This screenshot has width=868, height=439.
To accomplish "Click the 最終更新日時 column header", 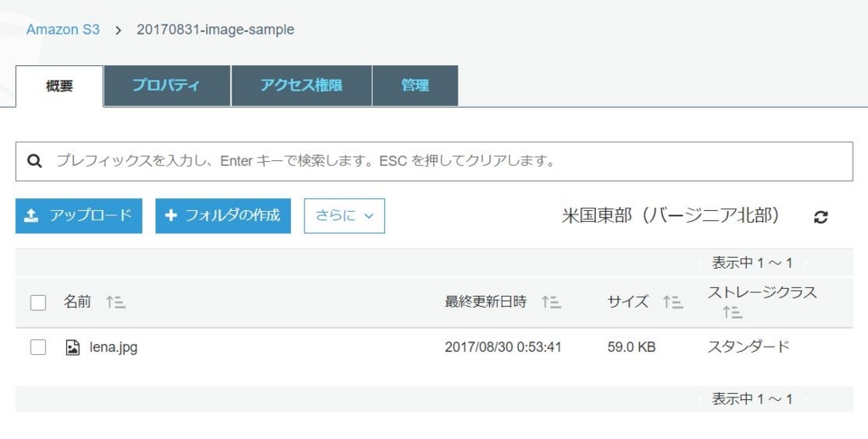I will point(486,303).
